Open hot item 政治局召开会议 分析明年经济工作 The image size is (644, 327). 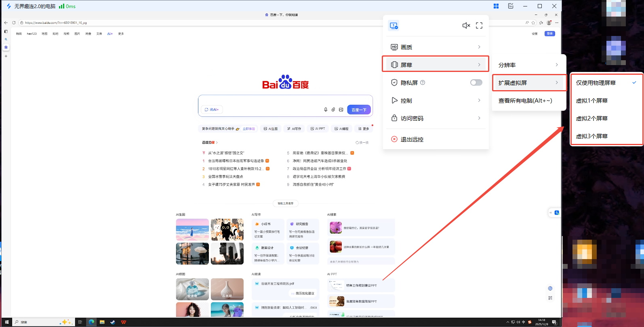coord(319,169)
